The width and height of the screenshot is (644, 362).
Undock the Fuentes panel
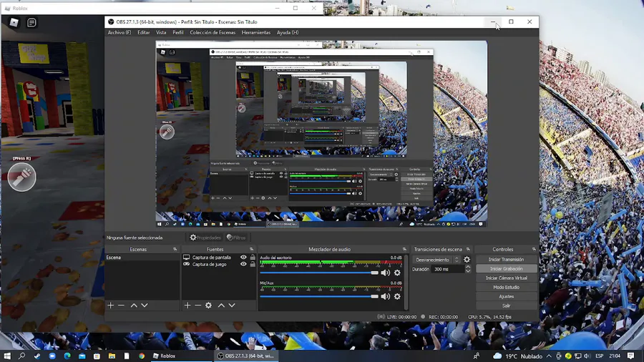[252, 249]
